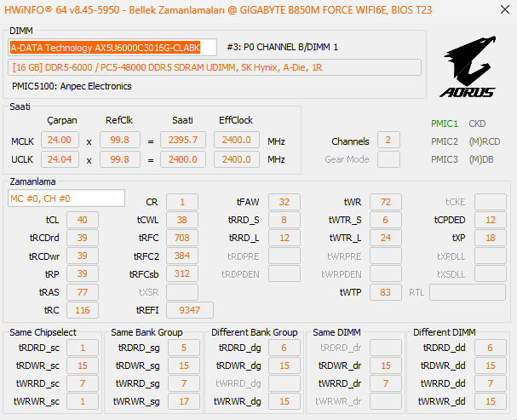The height and width of the screenshot is (420, 517).
Task: Click the tRDWR_sg value 15
Action: tap(184, 365)
